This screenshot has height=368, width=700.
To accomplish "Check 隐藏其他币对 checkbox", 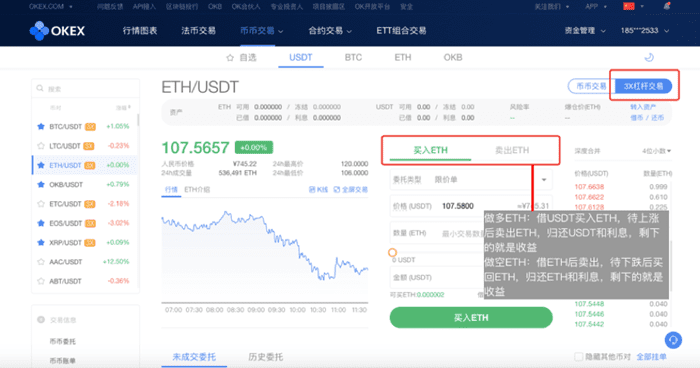I will (579, 357).
